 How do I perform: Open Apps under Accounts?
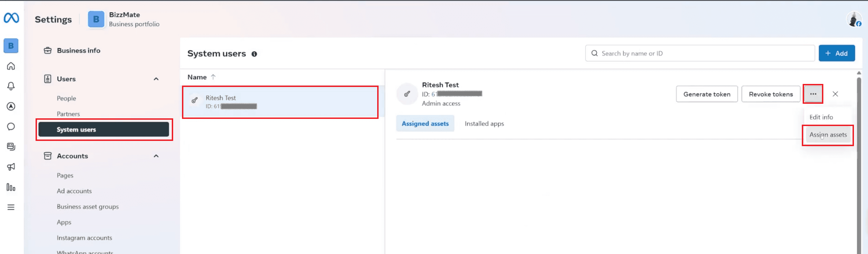[64, 222]
